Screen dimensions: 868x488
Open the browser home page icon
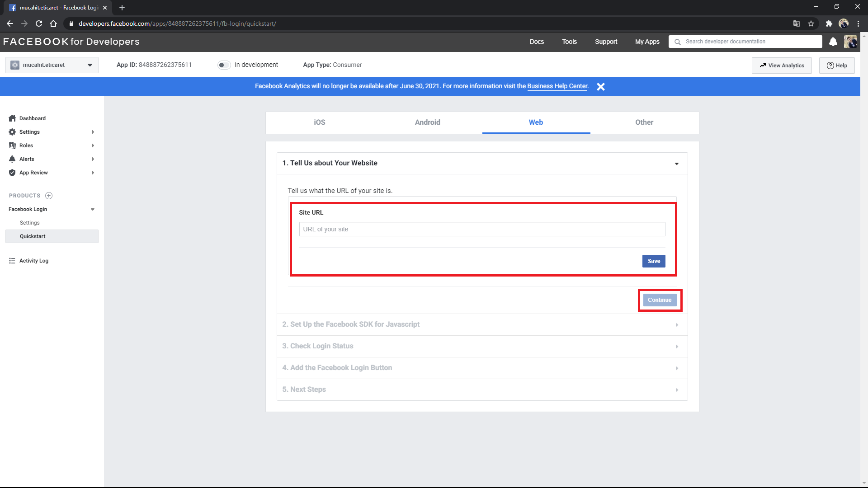coord(53,23)
